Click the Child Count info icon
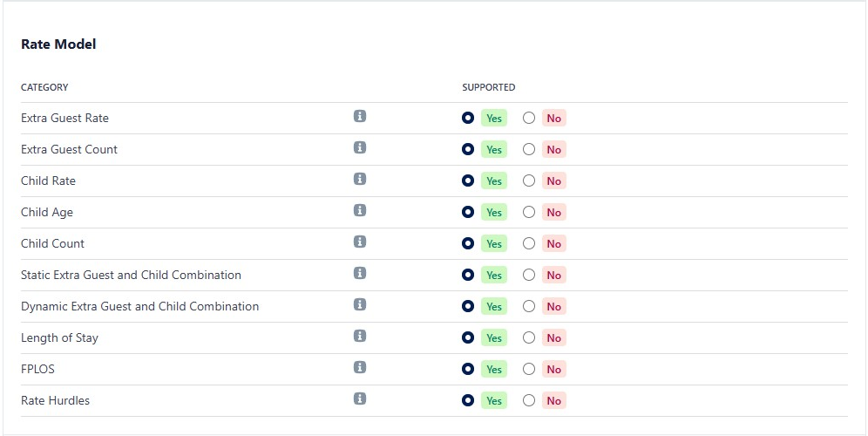Screen dimensions: 868x436 point(360,242)
